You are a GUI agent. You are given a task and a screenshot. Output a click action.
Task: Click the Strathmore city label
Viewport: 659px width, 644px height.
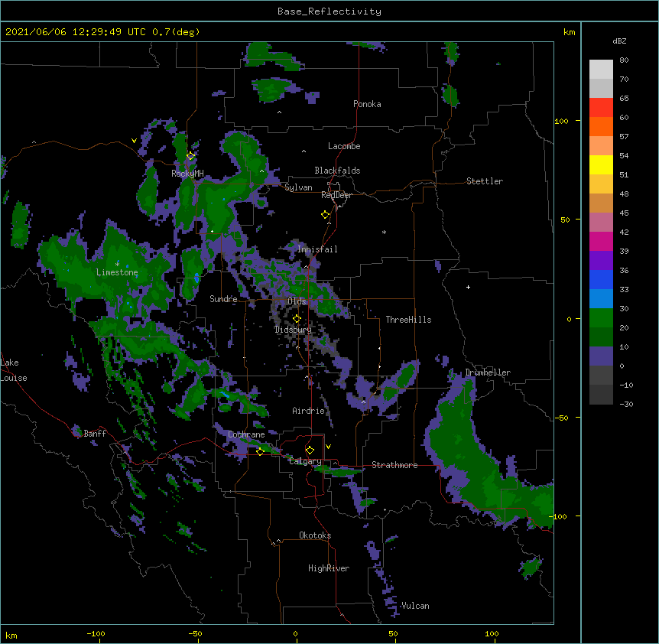coord(394,465)
